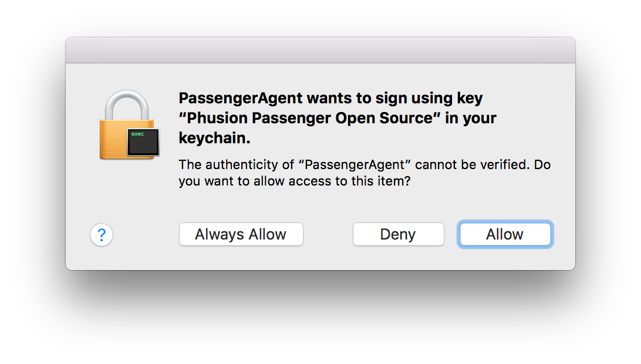The width and height of the screenshot is (641, 364).
Task: Click the black exec terminal badge
Action: click(143, 142)
